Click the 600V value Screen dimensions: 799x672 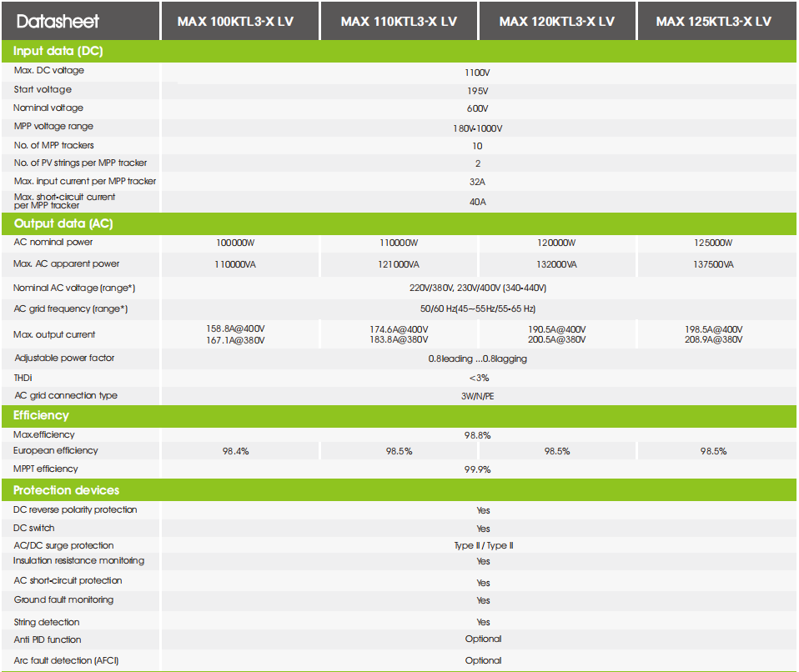click(x=477, y=108)
